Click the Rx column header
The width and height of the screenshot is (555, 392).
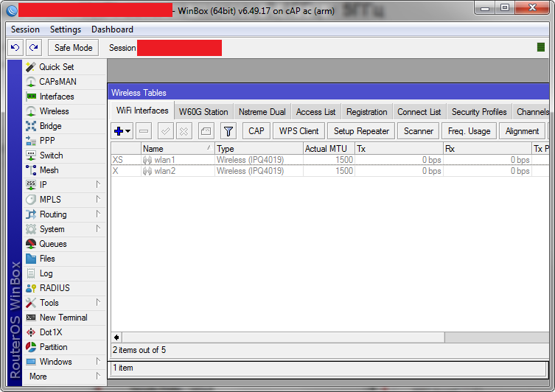point(487,149)
